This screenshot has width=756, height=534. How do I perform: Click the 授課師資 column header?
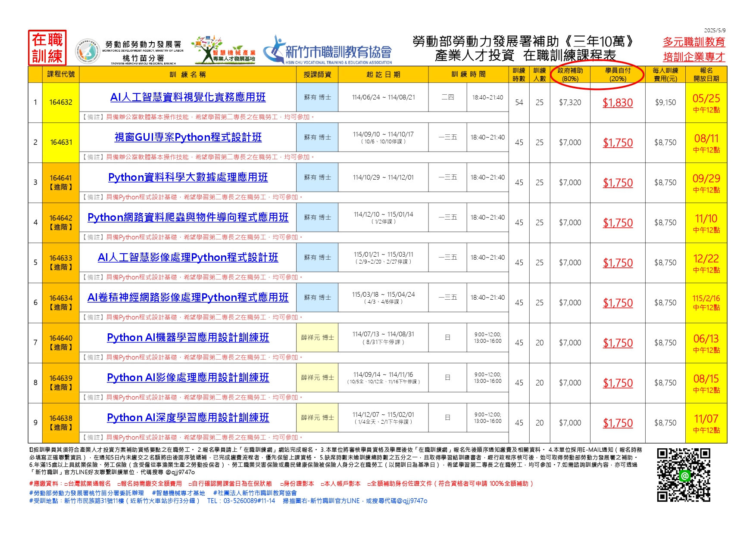(317, 75)
